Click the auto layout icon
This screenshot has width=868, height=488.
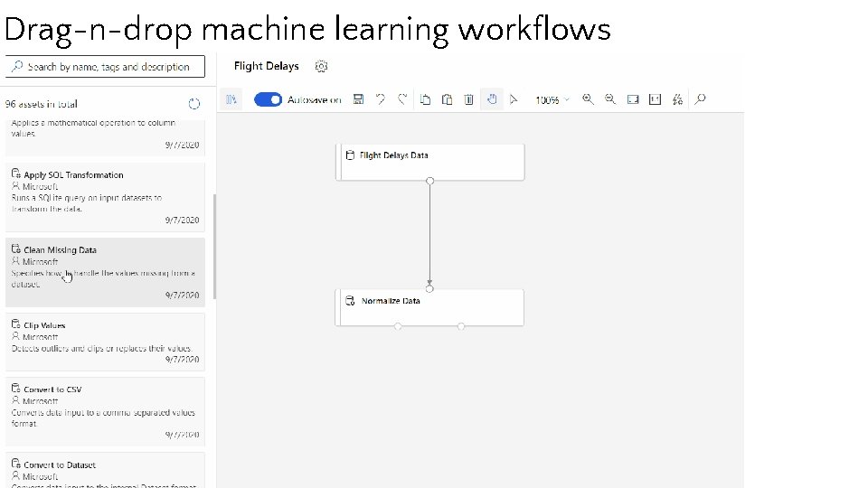pos(677,99)
